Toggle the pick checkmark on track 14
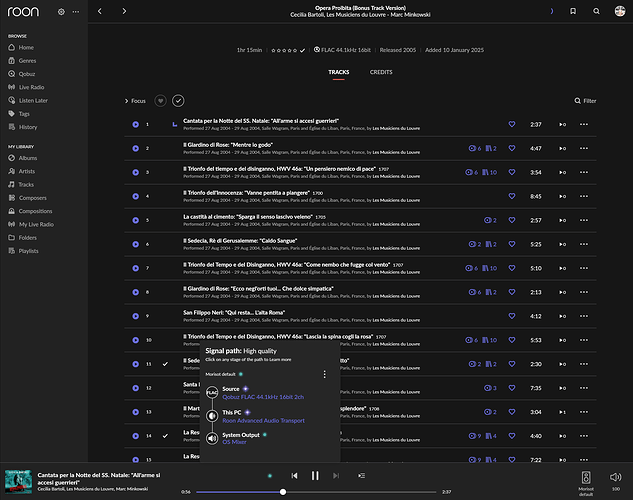This screenshot has height=500, width=633. pos(165,436)
